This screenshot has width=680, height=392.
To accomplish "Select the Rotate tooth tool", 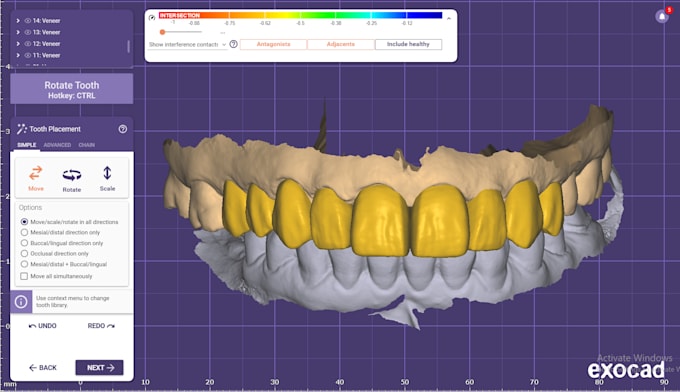I will click(72, 180).
